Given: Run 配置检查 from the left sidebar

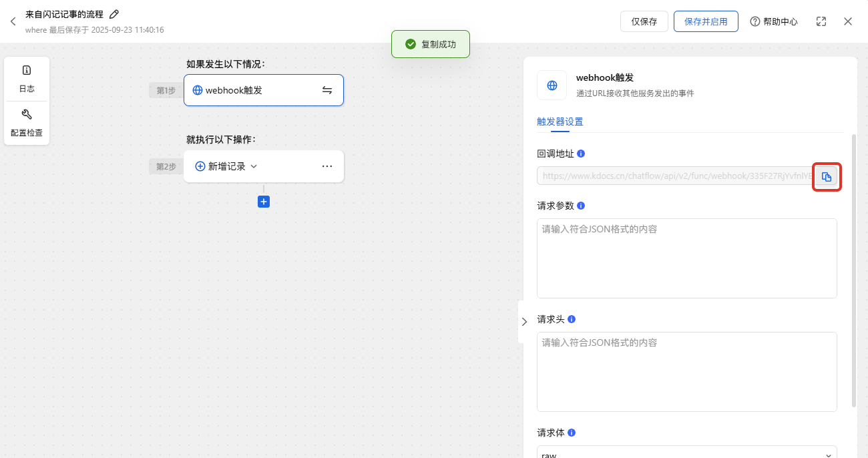Looking at the screenshot, I should coord(27,122).
